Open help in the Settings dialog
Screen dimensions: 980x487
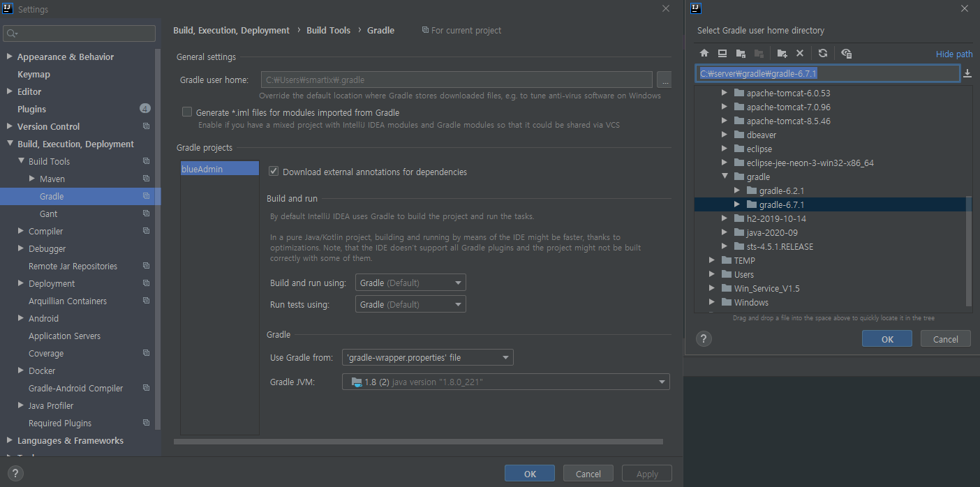coord(14,474)
